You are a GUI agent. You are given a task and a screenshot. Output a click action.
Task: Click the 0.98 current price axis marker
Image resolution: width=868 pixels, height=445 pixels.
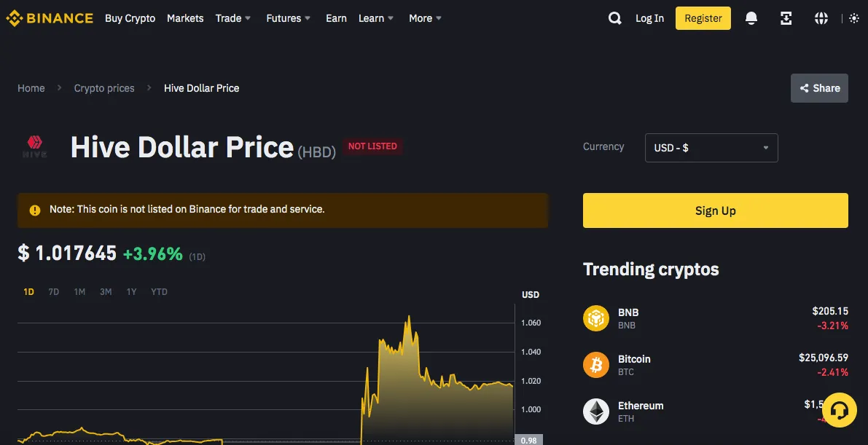pos(528,441)
